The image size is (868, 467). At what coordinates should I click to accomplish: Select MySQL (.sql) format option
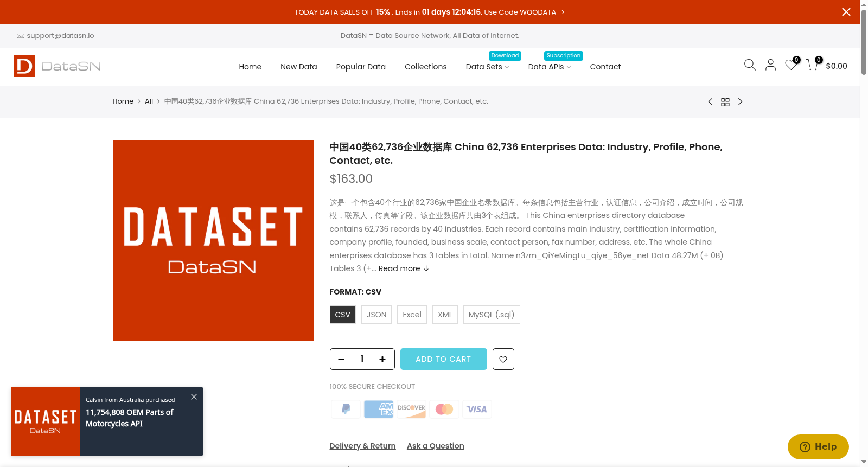(492, 315)
